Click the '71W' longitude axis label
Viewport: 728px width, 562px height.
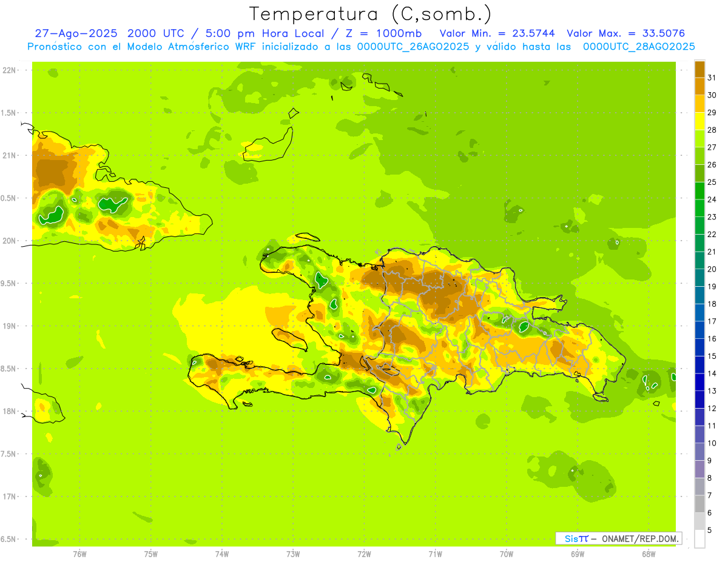[x=435, y=554]
